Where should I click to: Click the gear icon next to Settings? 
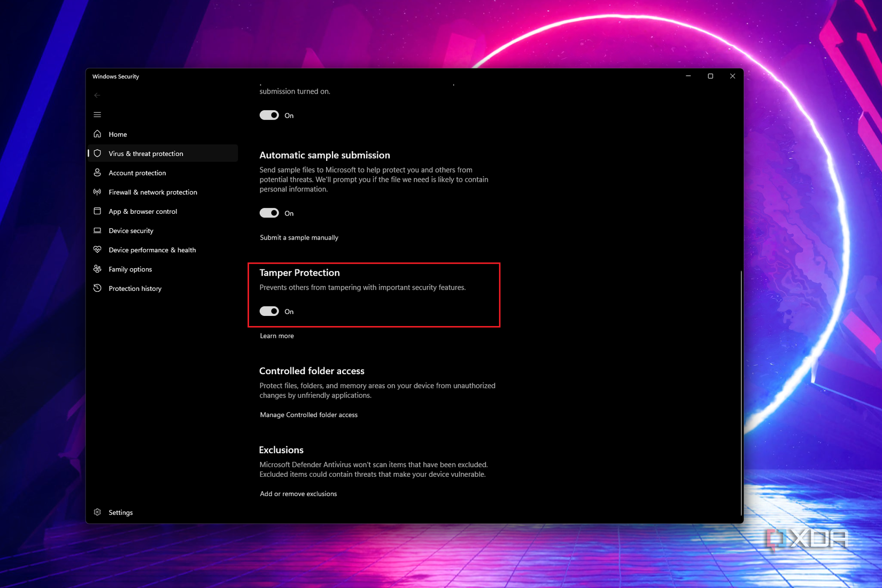(97, 512)
